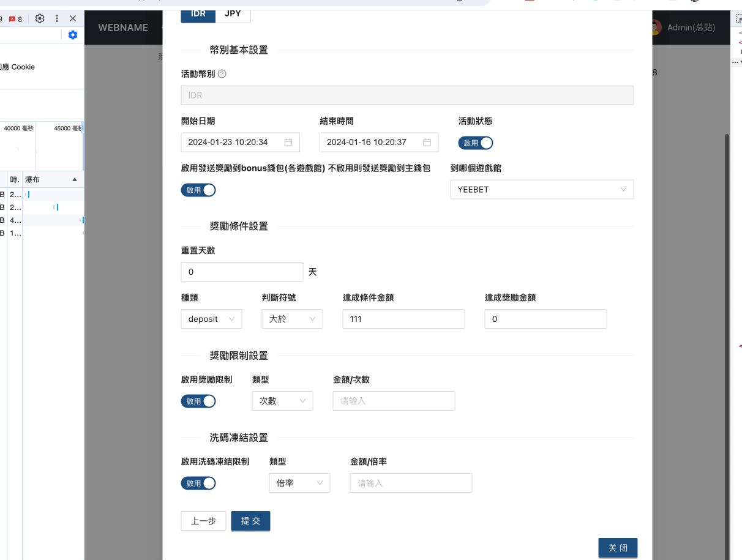Click the 上一步 previous step button
Screen dimensions: 742x560
point(203,521)
